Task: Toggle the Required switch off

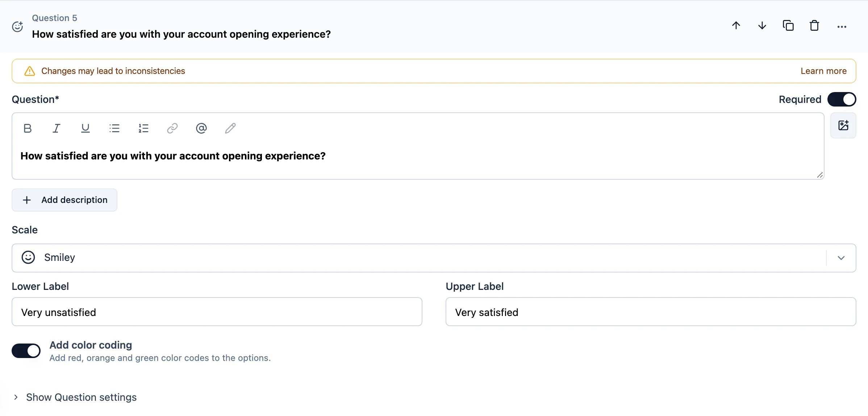Action: pos(842,99)
